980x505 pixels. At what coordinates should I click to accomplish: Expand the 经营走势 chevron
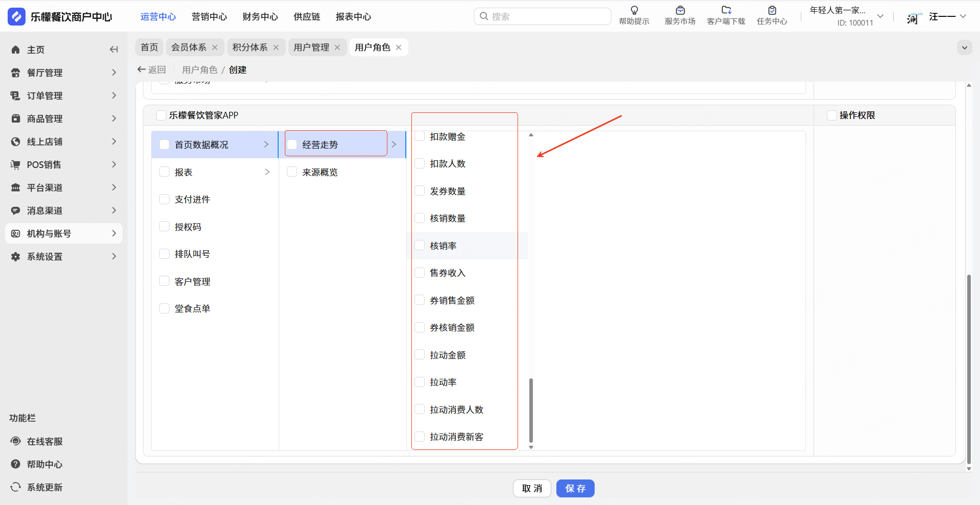pyautogui.click(x=394, y=145)
